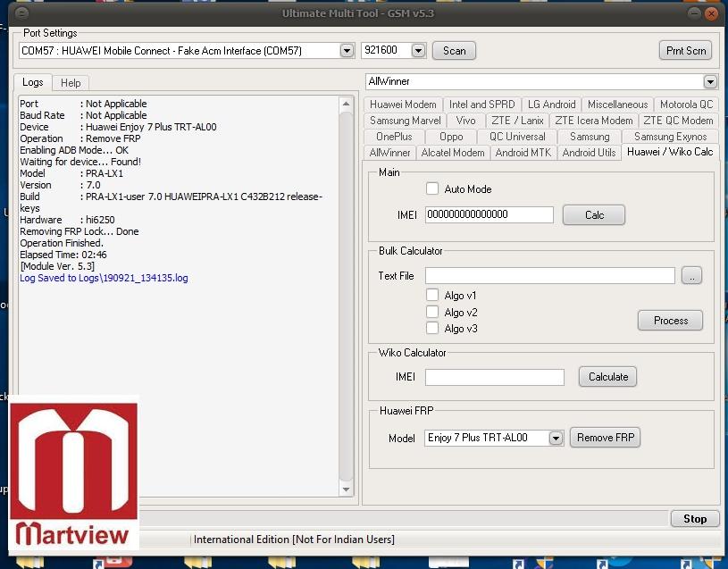Tick the Algo v3 checkbox
This screenshot has height=569, width=728.
(x=432, y=328)
